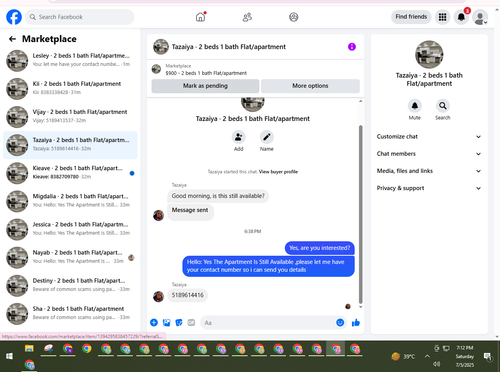Choose a GIF from composer icon
The height and width of the screenshot is (372, 500).
(191, 322)
